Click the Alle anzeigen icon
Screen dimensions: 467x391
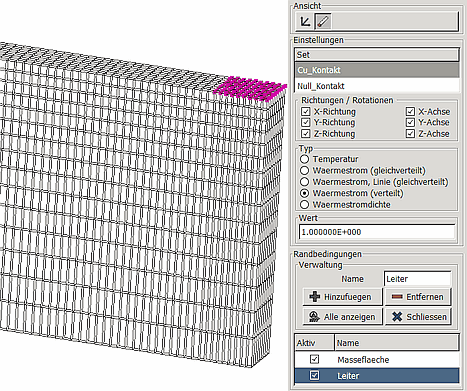click(x=314, y=316)
